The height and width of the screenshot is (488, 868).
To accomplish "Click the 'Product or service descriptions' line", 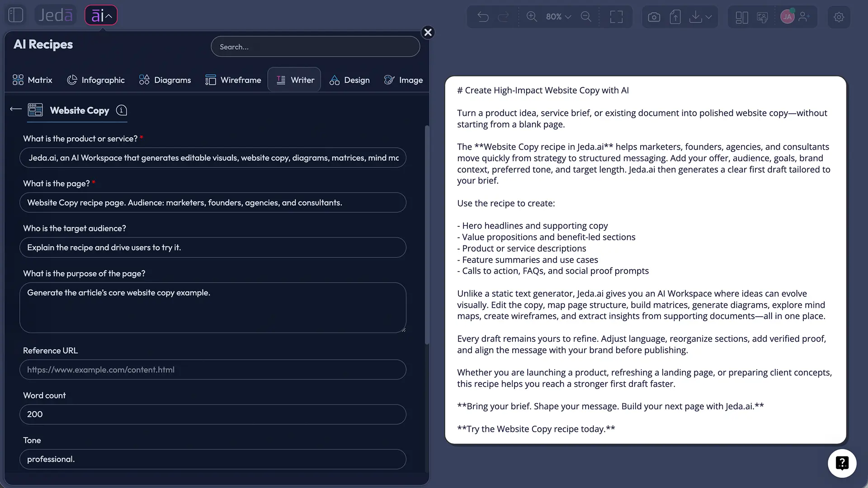I will pos(522,248).
